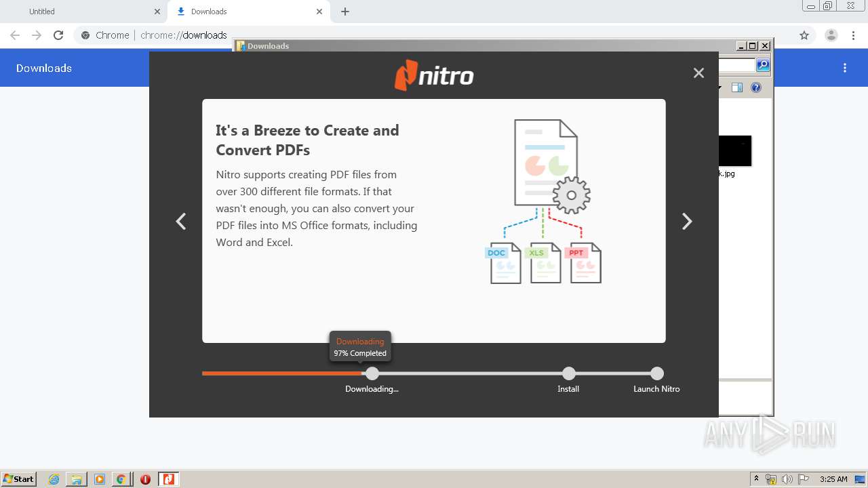Screen dimensions: 868x488
Task: Show hidden system tray icons
Action: pos(756,479)
